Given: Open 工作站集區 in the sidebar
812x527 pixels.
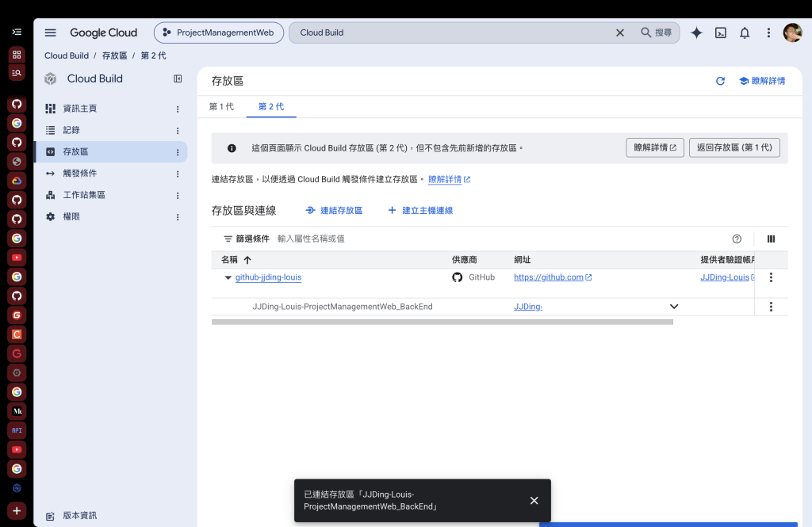Looking at the screenshot, I should 84,195.
